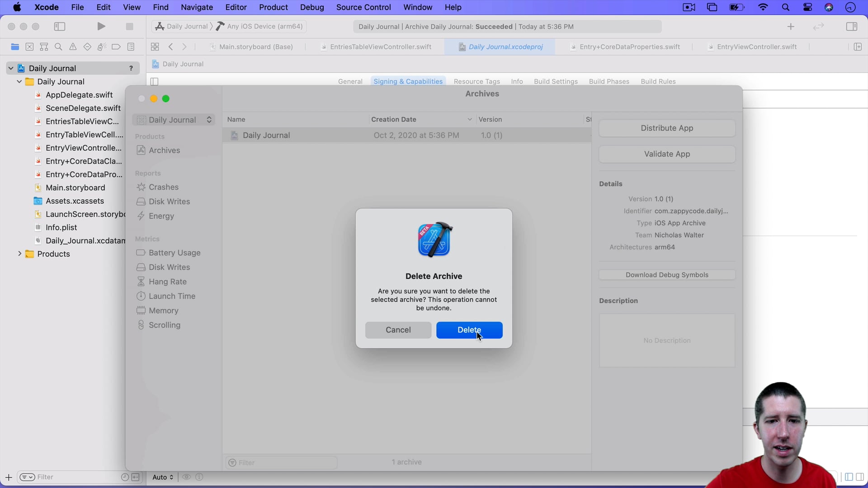Select the project navigator folder icon
This screenshot has height=488, width=868.
tap(15, 47)
